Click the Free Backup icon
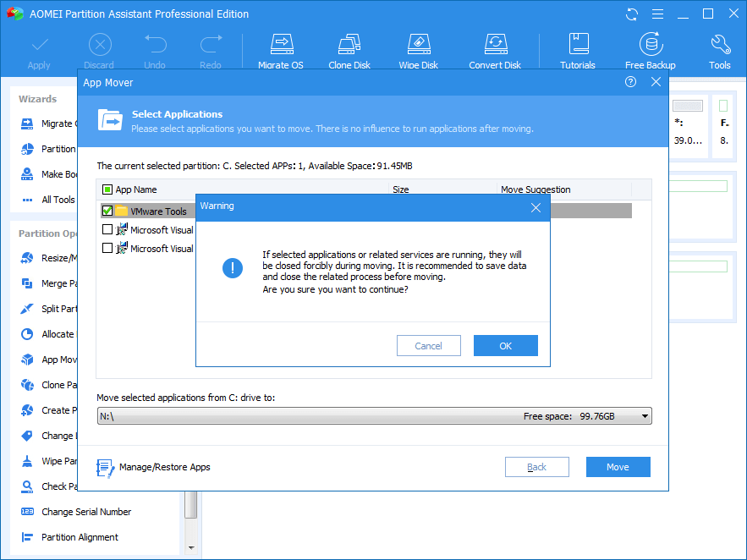Screen dimensions: 747x560 (x=650, y=51)
